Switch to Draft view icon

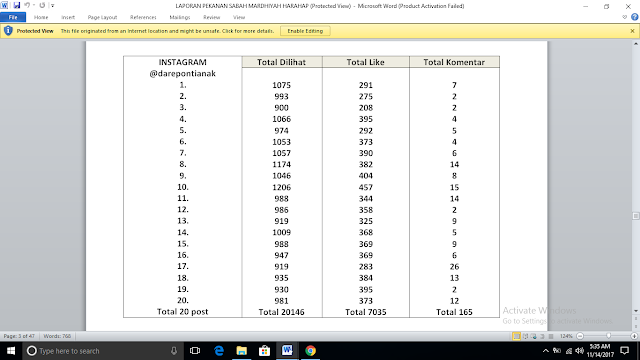[551, 336]
